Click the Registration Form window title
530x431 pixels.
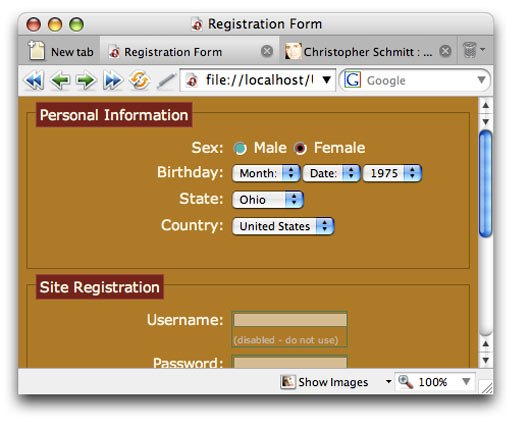tap(265, 24)
